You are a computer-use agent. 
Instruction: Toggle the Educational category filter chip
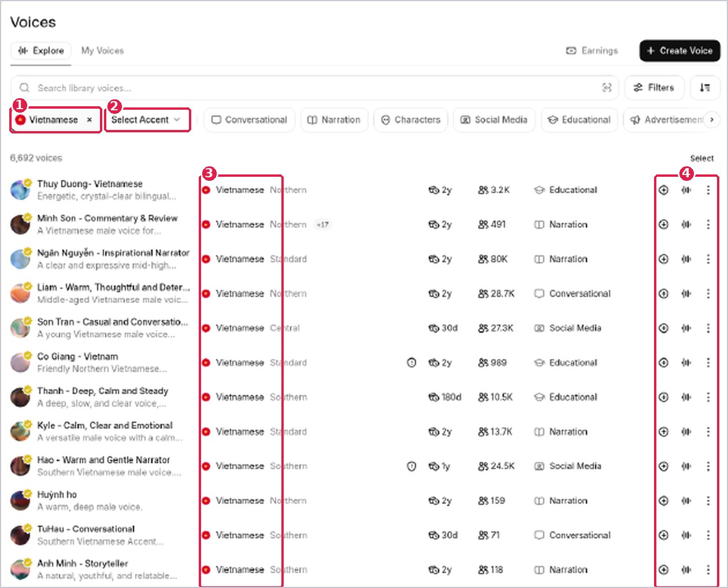[580, 120]
